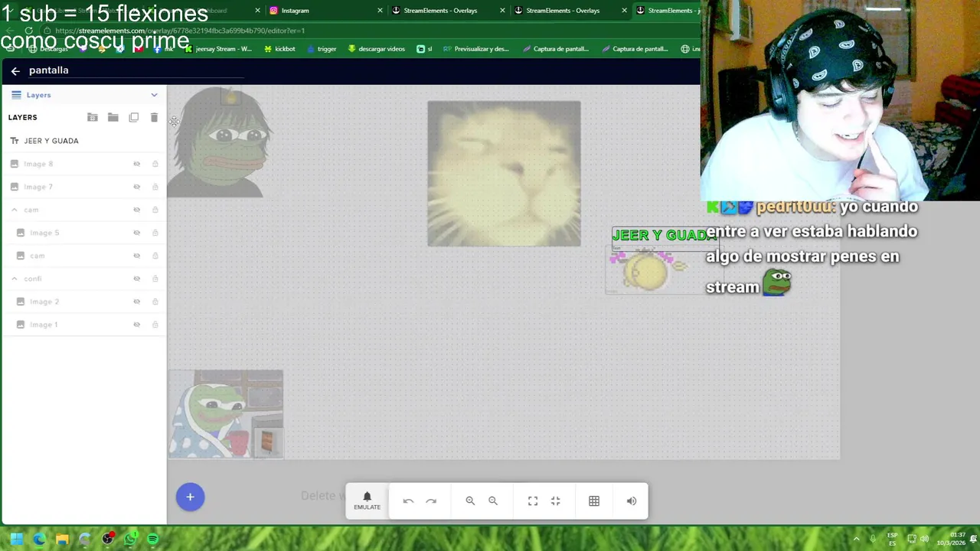Open the Previsualizar y des... bookmark
980x551 pixels.
tap(475, 49)
